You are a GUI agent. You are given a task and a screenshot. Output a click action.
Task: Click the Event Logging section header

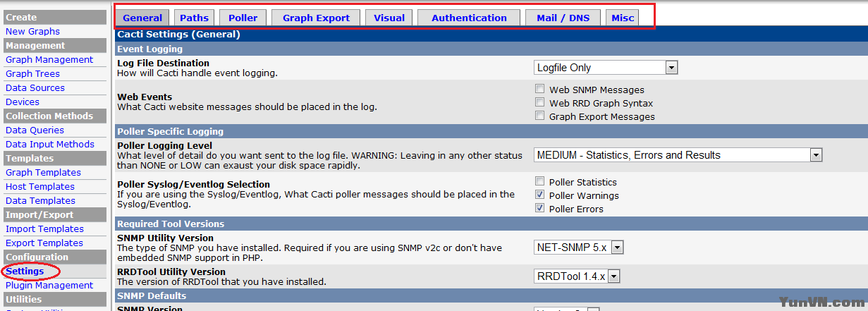(x=491, y=49)
